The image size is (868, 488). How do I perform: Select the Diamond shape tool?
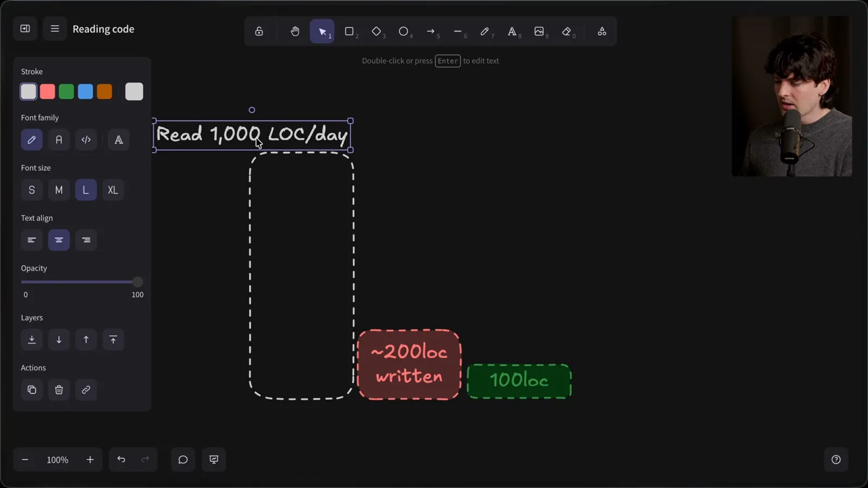click(x=376, y=31)
